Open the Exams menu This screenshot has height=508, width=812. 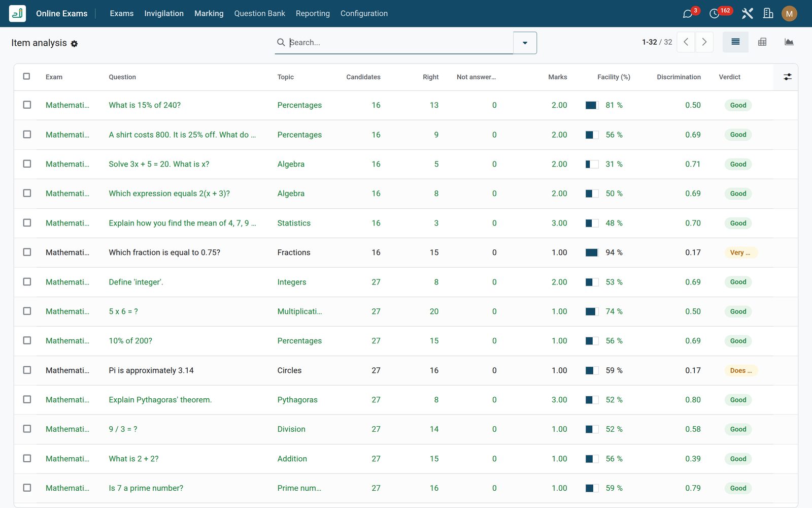[122, 14]
